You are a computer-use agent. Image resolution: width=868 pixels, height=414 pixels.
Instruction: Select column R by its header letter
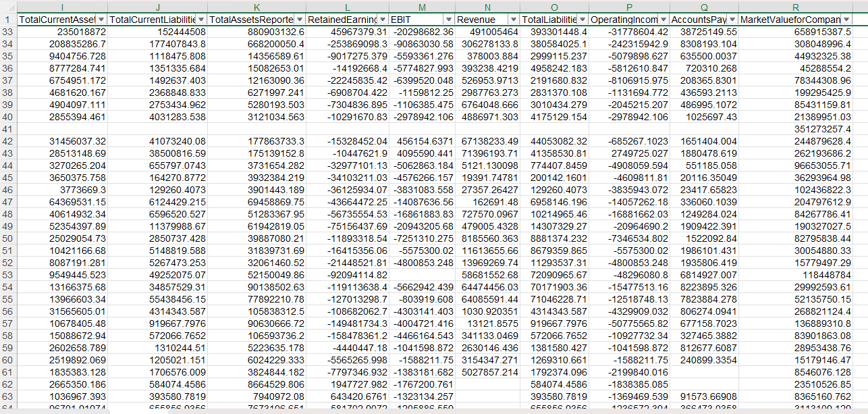pyautogui.click(x=796, y=7)
